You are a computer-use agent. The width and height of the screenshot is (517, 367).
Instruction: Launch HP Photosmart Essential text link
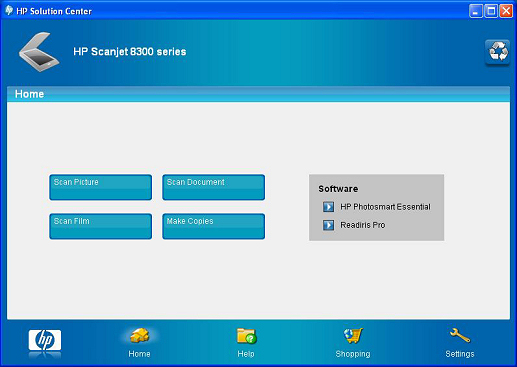click(385, 207)
